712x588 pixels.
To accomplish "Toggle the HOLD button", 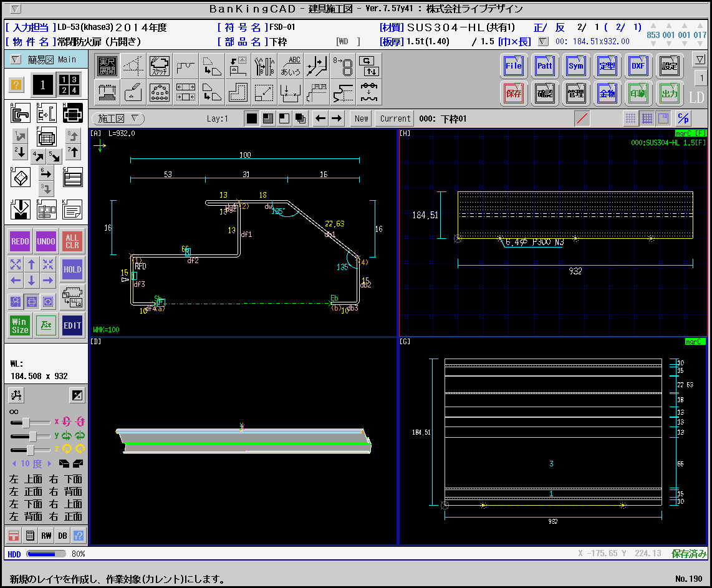I will (x=72, y=269).
